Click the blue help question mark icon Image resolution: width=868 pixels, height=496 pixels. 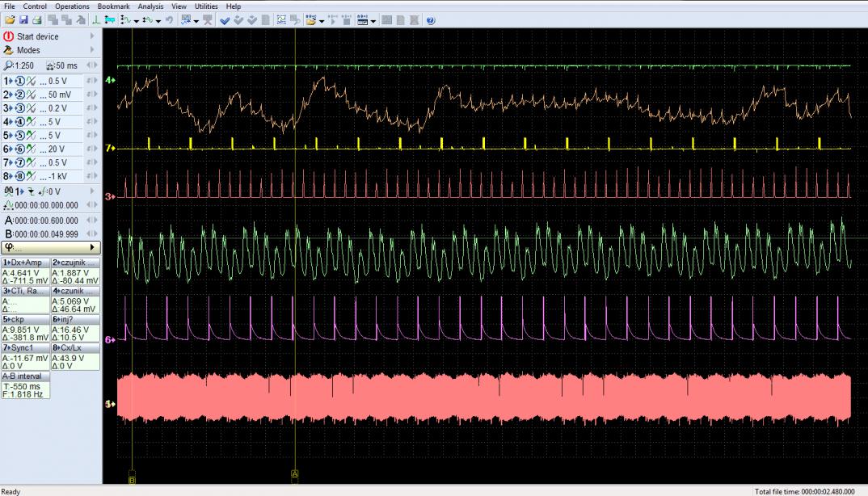click(x=430, y=20)
